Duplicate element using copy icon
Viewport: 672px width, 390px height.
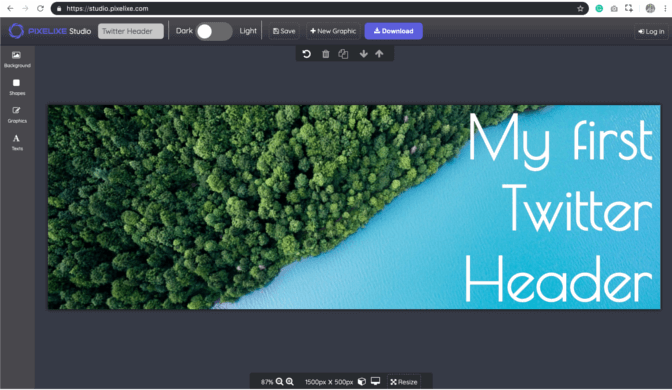343,54
